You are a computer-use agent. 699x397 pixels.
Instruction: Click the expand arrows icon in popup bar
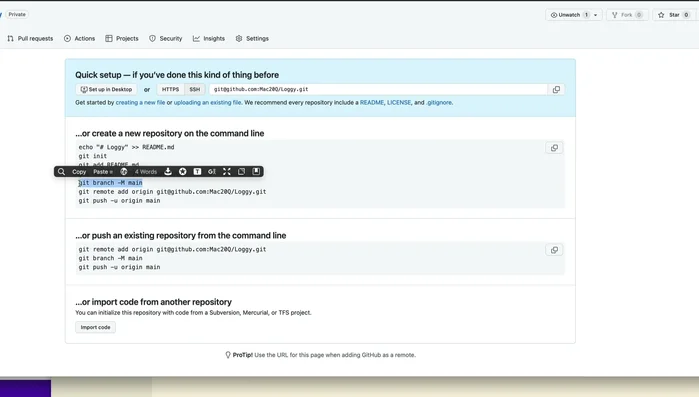227,172
